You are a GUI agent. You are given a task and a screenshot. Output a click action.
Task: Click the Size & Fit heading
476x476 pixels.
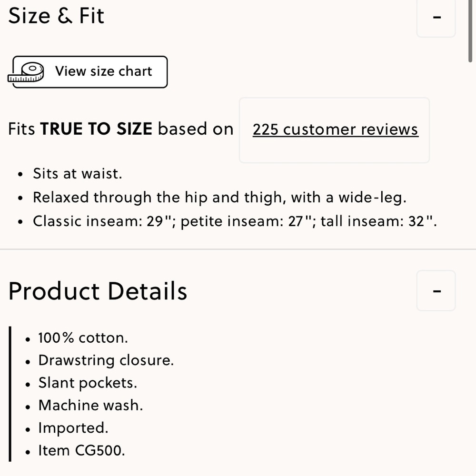click(x=56, y=16)
